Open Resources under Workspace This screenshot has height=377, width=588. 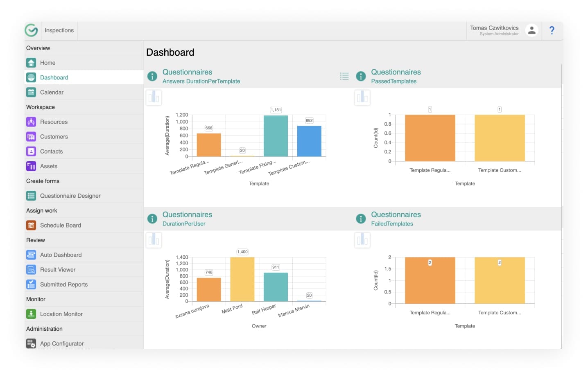(x=84, y=122)
